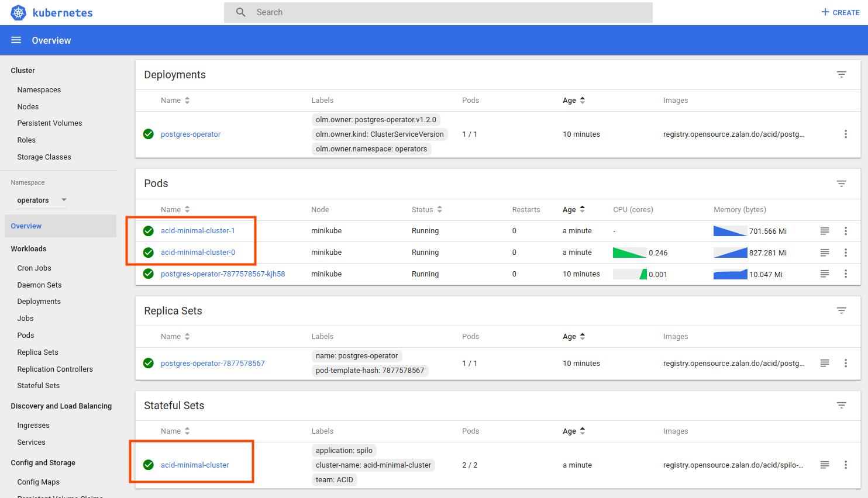Click CPU usage graph showing 0.246
Screen dimensions: 868x498
(629, 253)
